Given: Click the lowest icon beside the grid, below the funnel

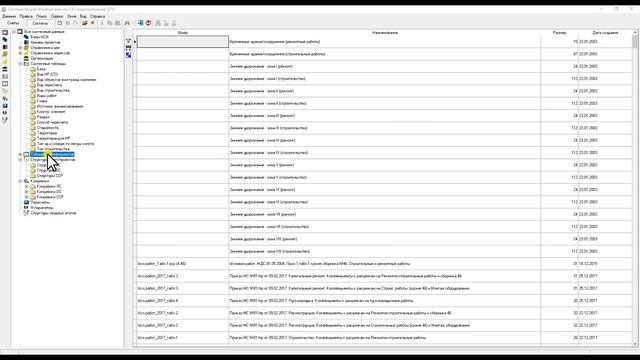Looking at the screenshot, I should coord(128,55).
